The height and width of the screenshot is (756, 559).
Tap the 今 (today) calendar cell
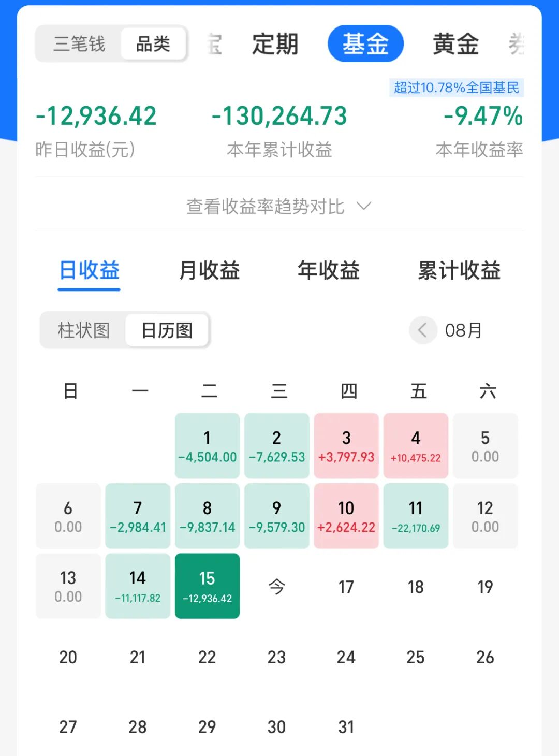[277, 586]
